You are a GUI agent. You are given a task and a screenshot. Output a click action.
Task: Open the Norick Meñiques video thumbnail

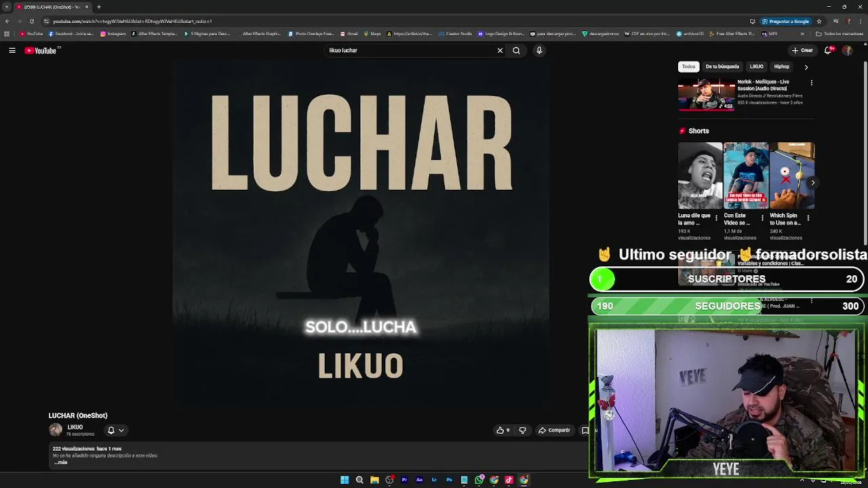coord(707,94)
